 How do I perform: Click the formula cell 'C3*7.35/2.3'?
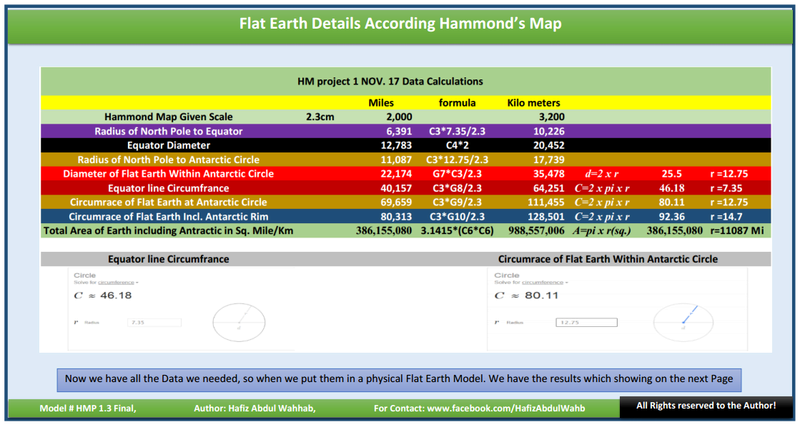pyautogui.click(x=457, y=131)
